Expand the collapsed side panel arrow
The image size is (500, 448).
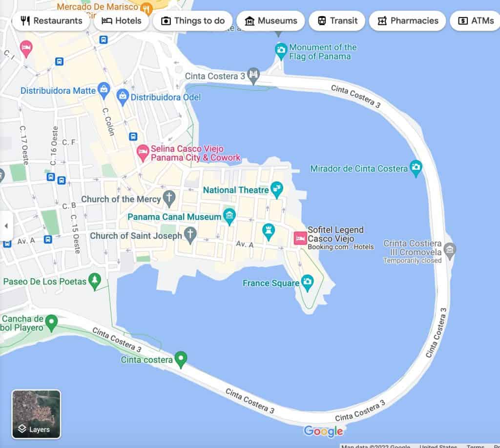(6, 226)
